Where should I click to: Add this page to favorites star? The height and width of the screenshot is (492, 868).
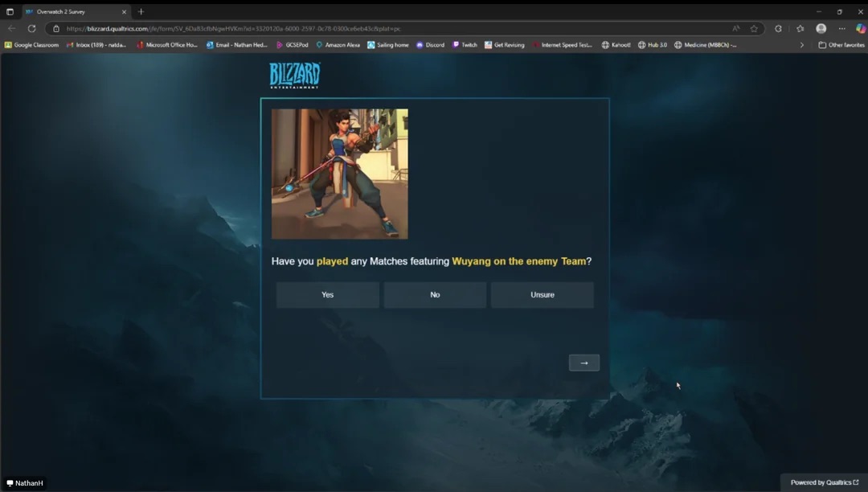[x=754, y=29]
